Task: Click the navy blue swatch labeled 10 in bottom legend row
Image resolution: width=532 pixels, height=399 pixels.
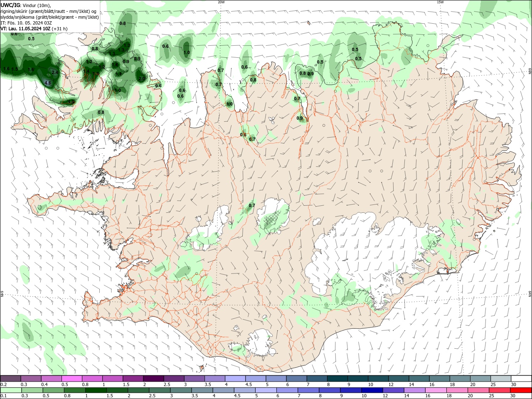Action: coord(372,390)
